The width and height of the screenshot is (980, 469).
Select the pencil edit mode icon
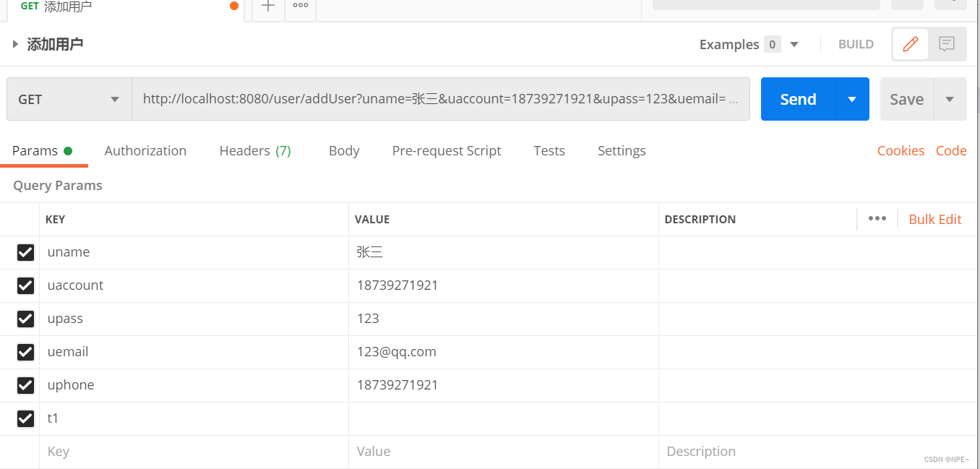(x=910, y=44)
